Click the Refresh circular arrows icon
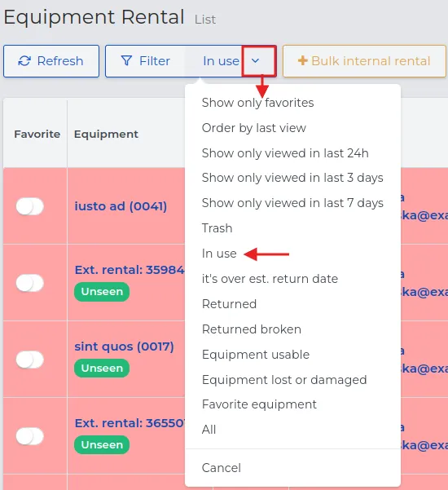Viewport: 448px width, 490px height. (24, 61)
